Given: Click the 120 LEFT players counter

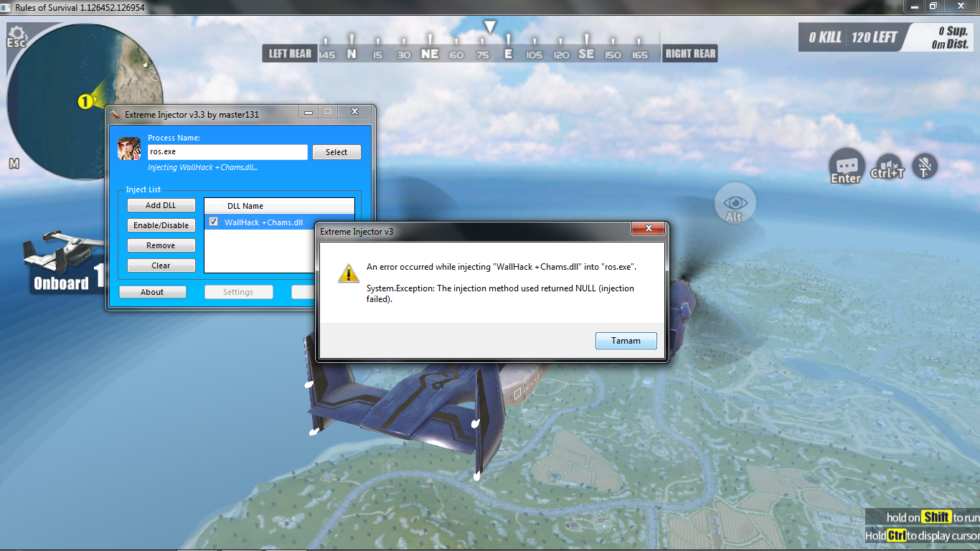Looking at the screenshot, I should tap(875, 37).
